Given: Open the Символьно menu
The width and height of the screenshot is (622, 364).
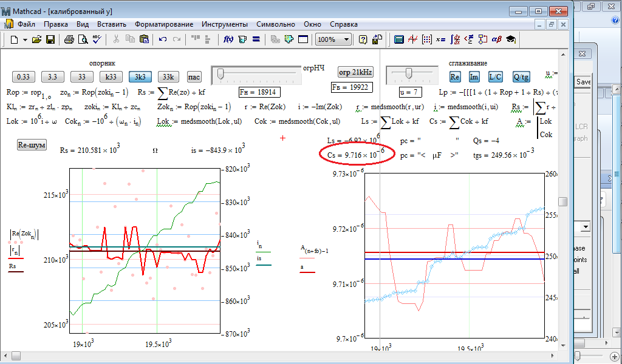Looking at the screenshot, I should tap(276, 24).
